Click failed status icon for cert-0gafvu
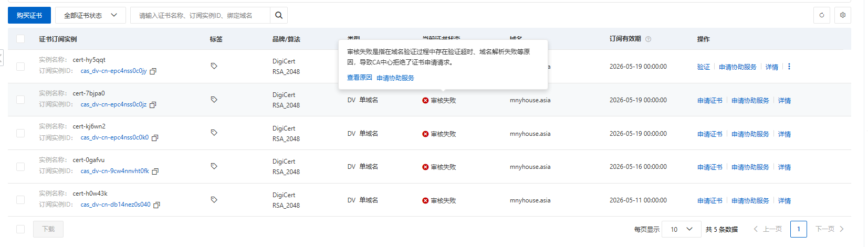The height and width of the screenshot is (247, 868). 425,167
